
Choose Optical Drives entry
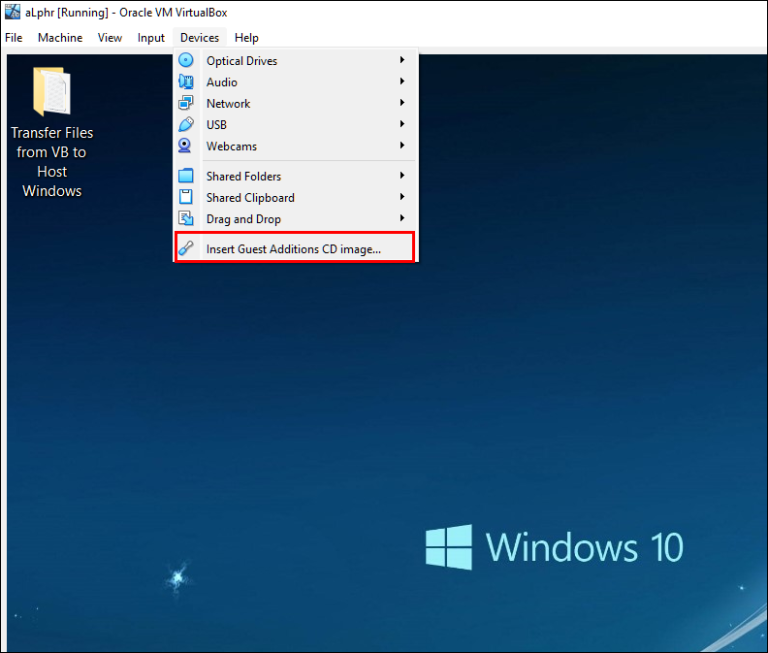[x=296, y=60]
